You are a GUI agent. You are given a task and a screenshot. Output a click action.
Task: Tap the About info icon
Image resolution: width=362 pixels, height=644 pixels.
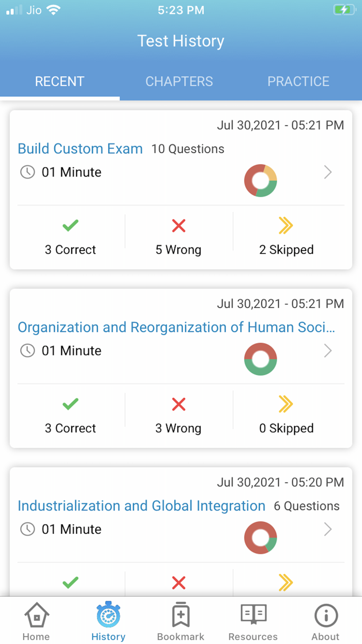click(325, 616)
